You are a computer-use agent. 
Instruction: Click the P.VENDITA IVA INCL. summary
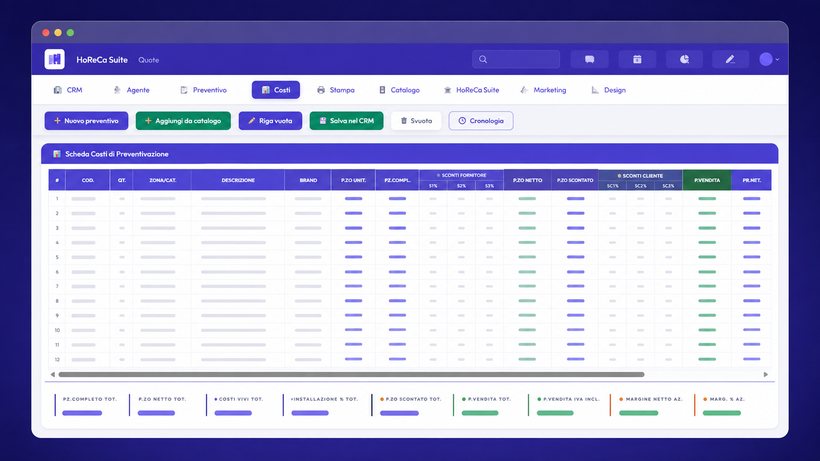(x=566, y=405)
